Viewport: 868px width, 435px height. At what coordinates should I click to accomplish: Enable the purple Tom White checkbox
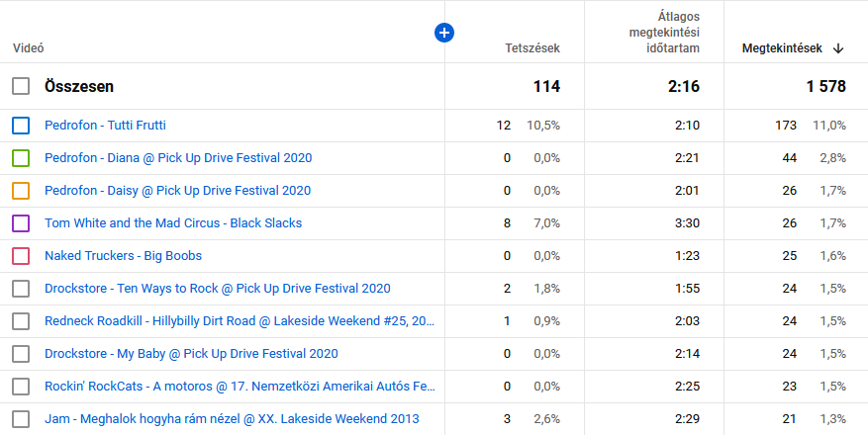pyautogui.click(x=21, y=223)
